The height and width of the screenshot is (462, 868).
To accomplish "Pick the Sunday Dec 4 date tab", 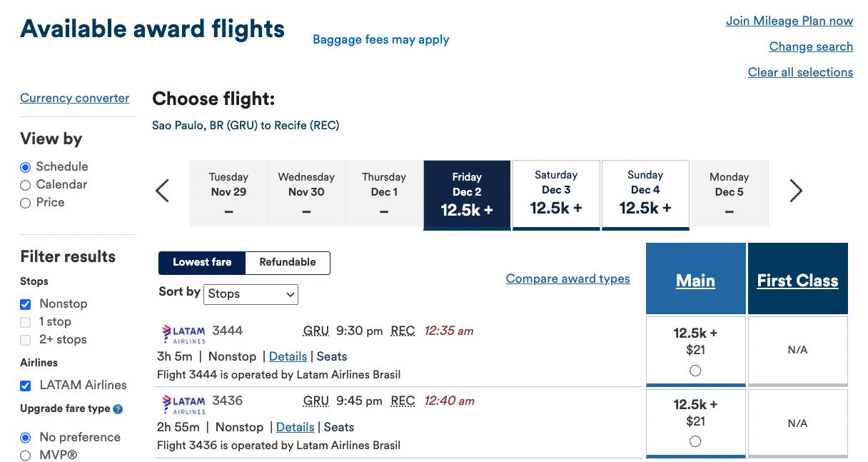I will pos(645,195).
